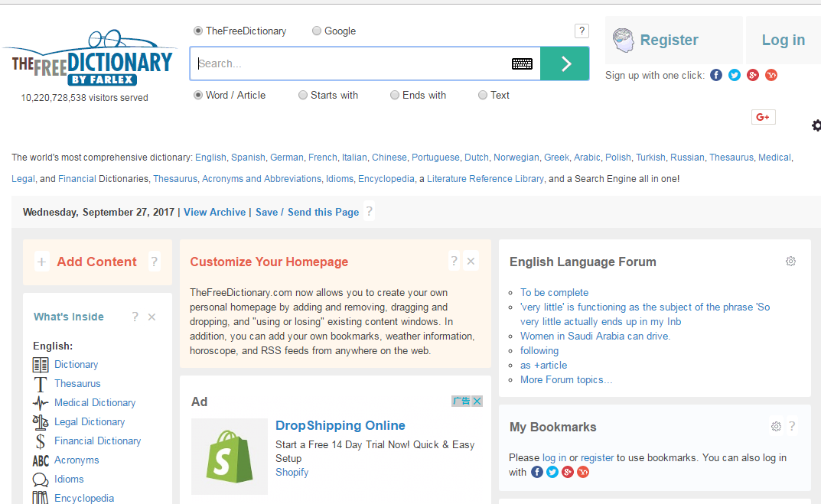821x504 pixels.
Task: Click the Financial Dictionary dollar icon
Action: [x=41, y=441]
